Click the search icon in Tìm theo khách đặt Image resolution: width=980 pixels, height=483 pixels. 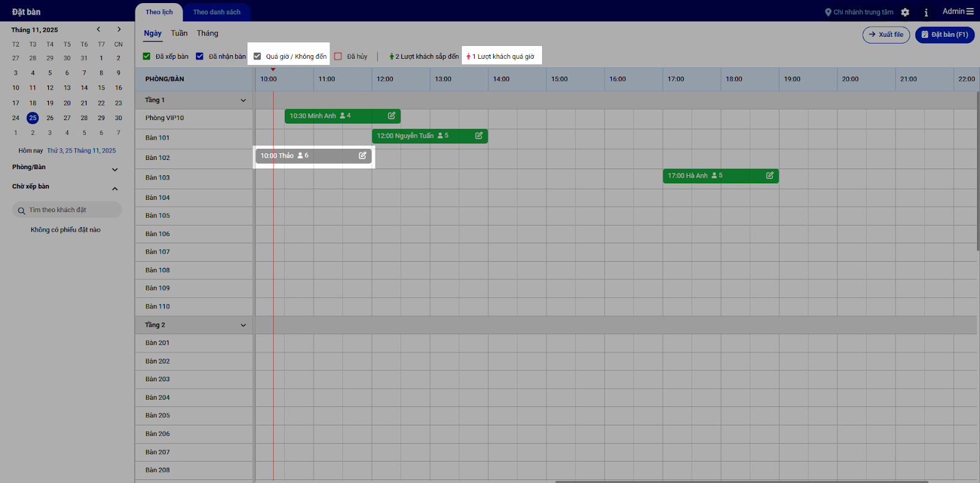tap(21, 210)
